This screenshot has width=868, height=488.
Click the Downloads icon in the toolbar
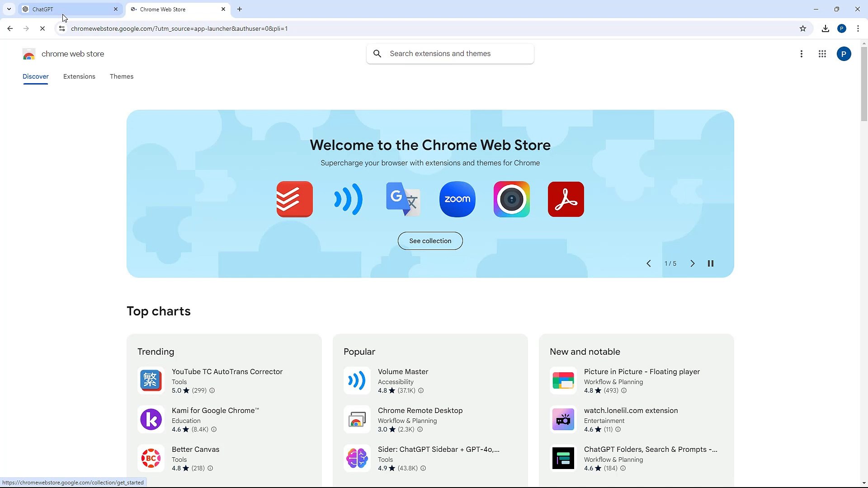pos(826,28)
